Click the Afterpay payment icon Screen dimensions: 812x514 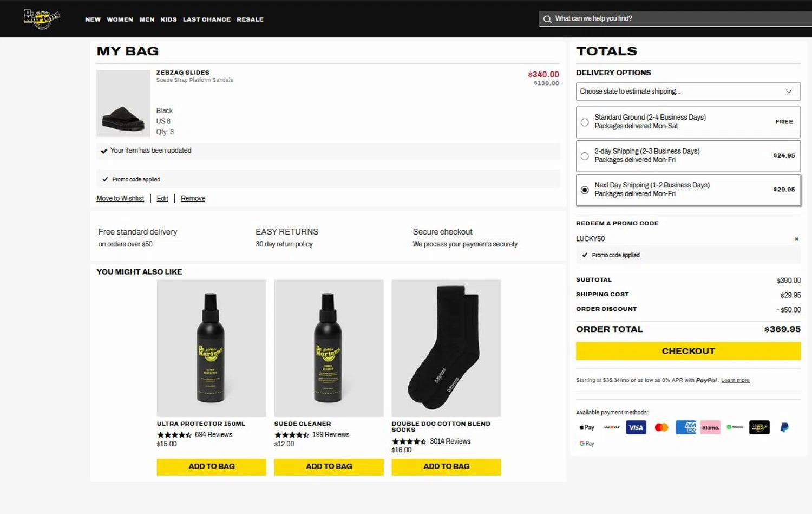coord(735,427)
